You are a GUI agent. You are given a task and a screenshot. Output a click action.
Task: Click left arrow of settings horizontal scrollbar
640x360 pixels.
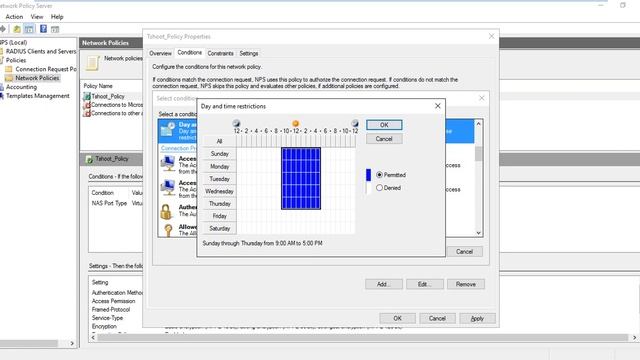coord(93,338)
